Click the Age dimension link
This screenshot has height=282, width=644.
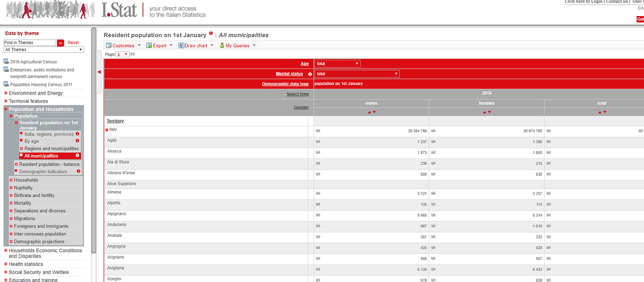tap(305, 64)
